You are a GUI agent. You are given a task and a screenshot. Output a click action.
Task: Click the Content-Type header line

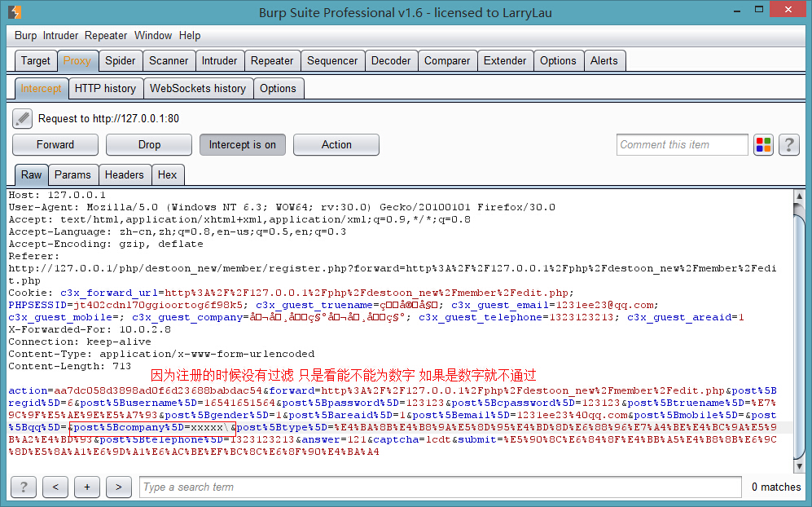(161, 354)
